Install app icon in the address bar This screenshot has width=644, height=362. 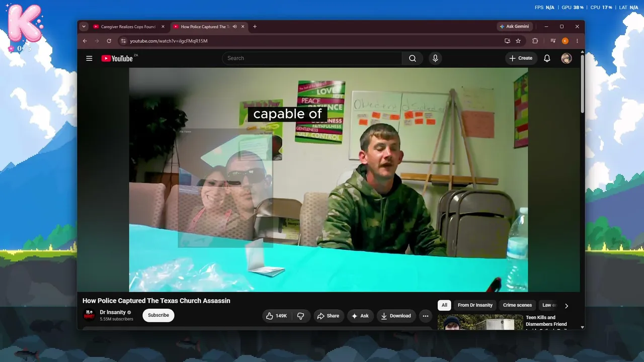[x=507, y=41]
